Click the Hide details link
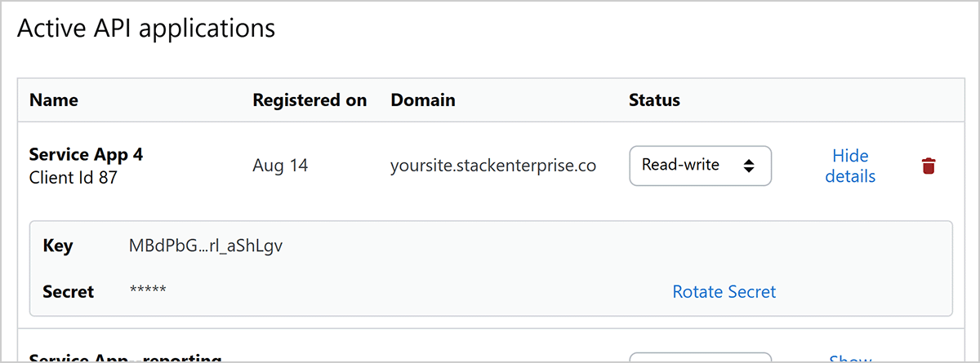 pos(850,166)
